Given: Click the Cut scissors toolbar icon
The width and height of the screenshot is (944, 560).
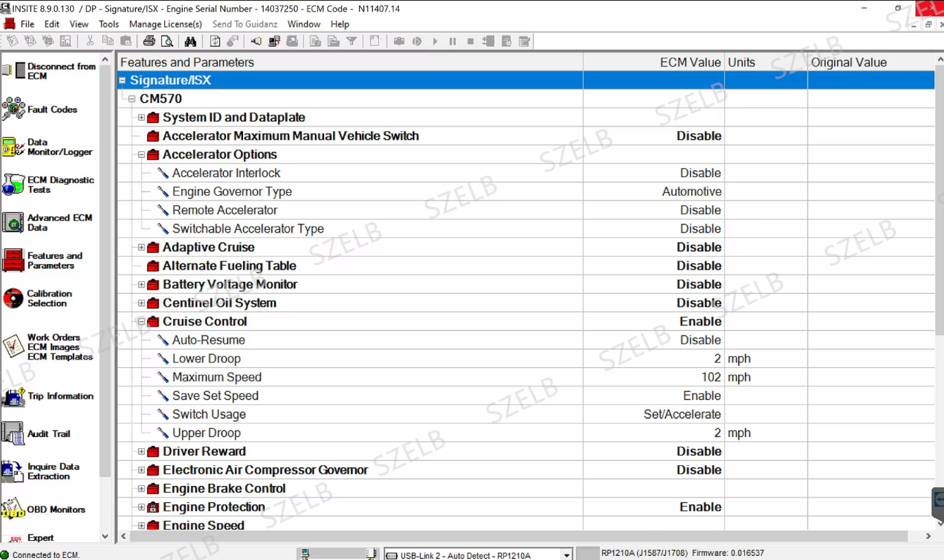Looking at the screenshot, I should click(x=90, y=41).
